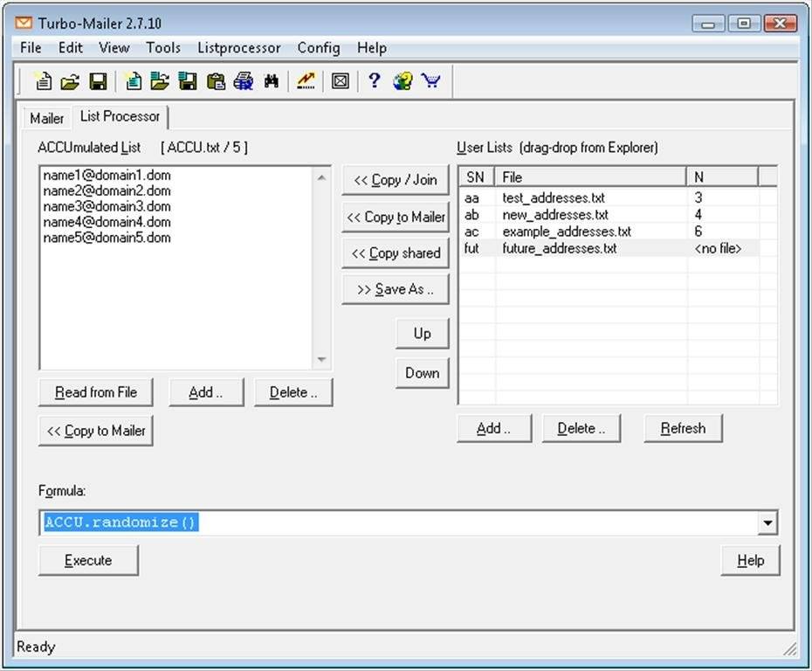Click the New document toolbar icon
Screen dimensions: 812x671
pos(43,81)
